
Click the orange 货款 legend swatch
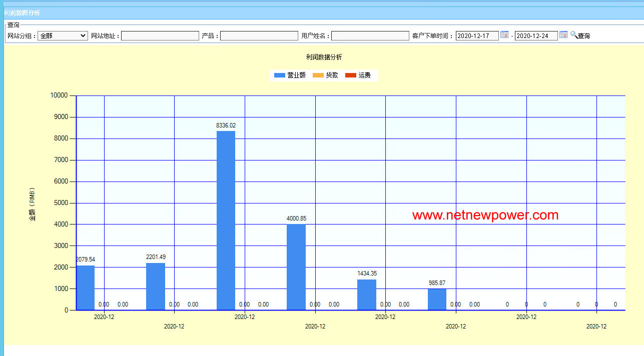point(318,75)
